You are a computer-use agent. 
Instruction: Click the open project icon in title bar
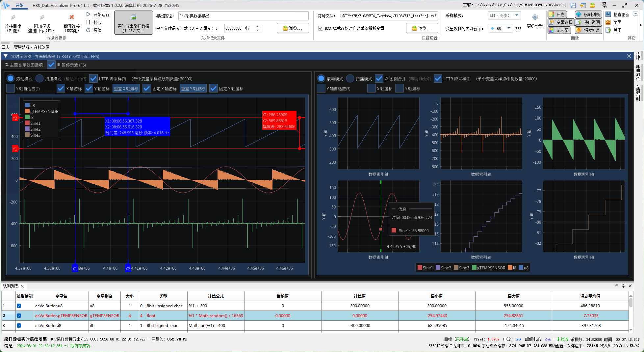[583, 5]
